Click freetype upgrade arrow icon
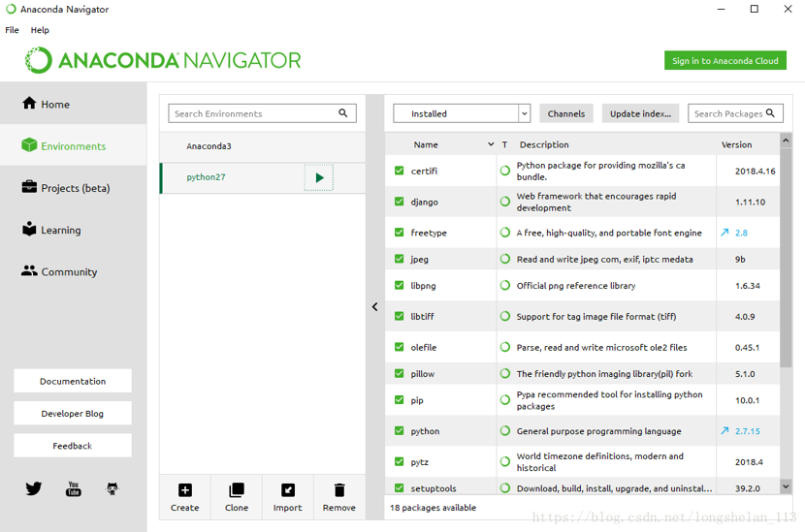 point(724,233)
